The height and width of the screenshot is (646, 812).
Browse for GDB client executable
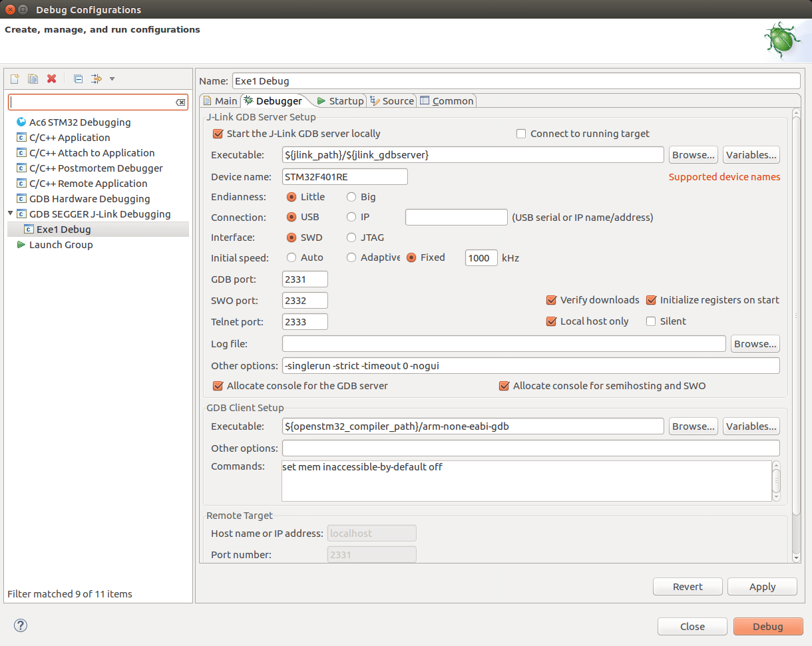tap(693, 426)
